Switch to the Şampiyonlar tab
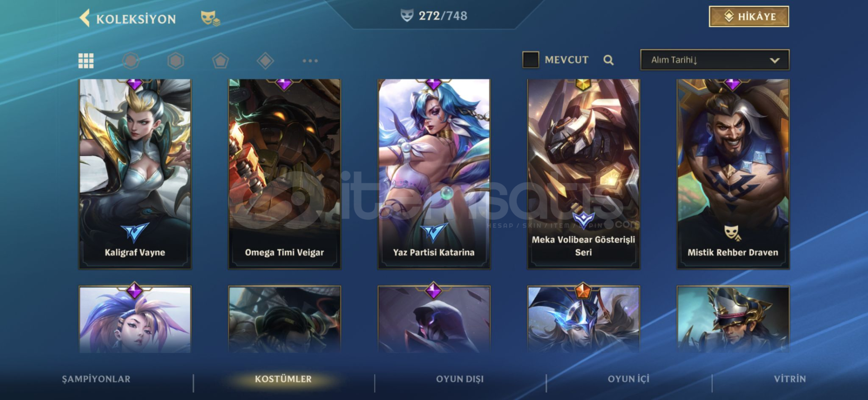The height and width of the screenshot is (400, 868). pyautogui.click(x=96, y=379)
